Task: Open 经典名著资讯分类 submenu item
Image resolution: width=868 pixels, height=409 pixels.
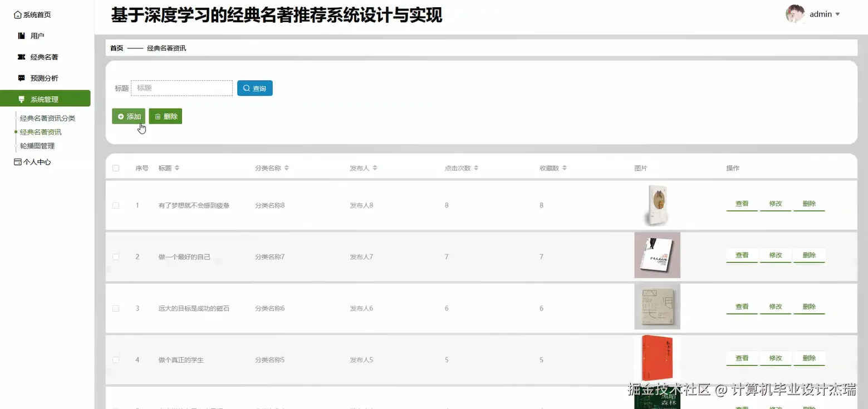Action: coord(47,119)
